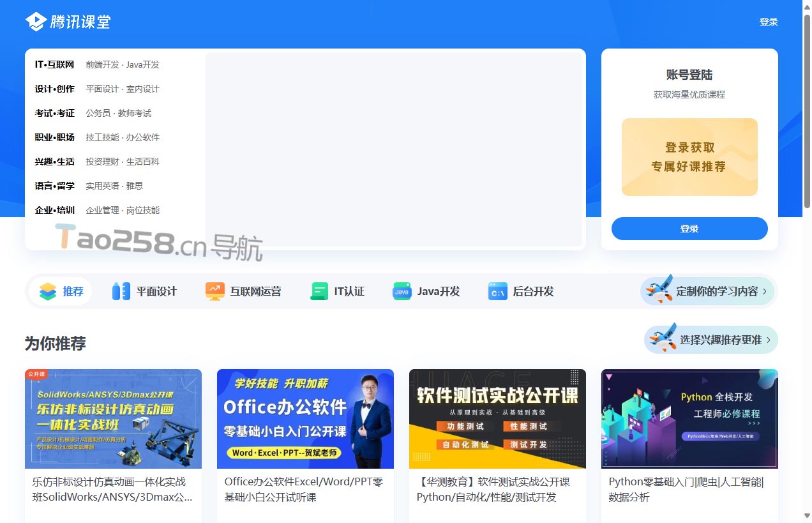Click the Java开发 subcategory link in sidebar
The image size is (812, 523).
(x=142, y=64)
